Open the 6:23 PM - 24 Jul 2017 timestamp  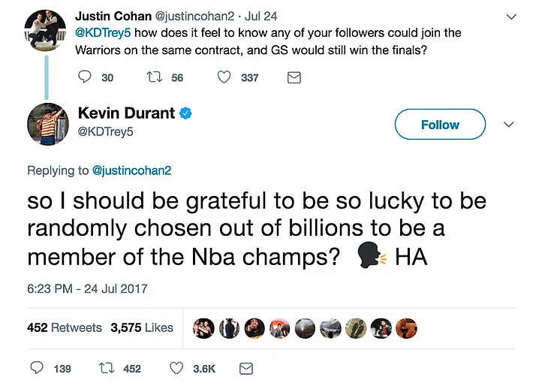(x=87, y=288)
